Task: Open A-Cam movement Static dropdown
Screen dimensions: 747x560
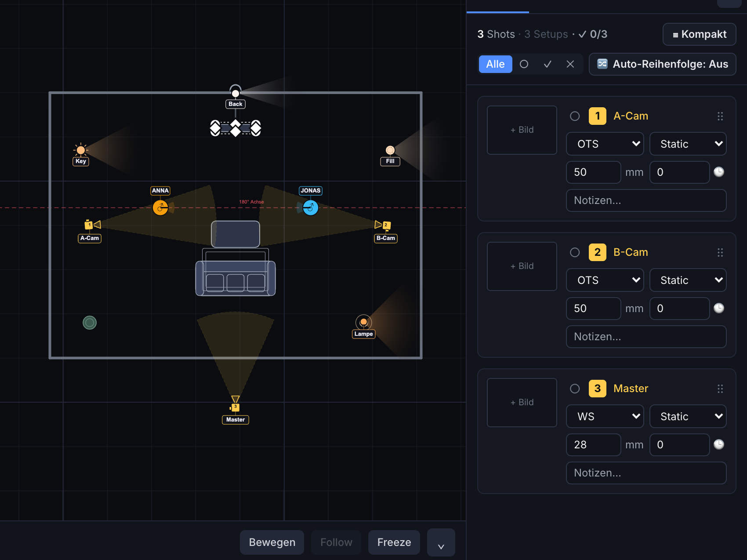Action: [688, 144]
